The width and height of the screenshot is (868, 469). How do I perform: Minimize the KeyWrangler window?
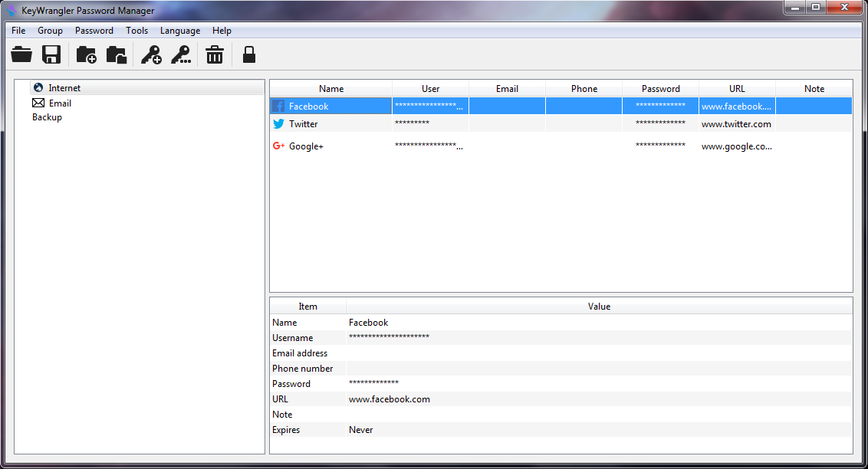(794, 7)
